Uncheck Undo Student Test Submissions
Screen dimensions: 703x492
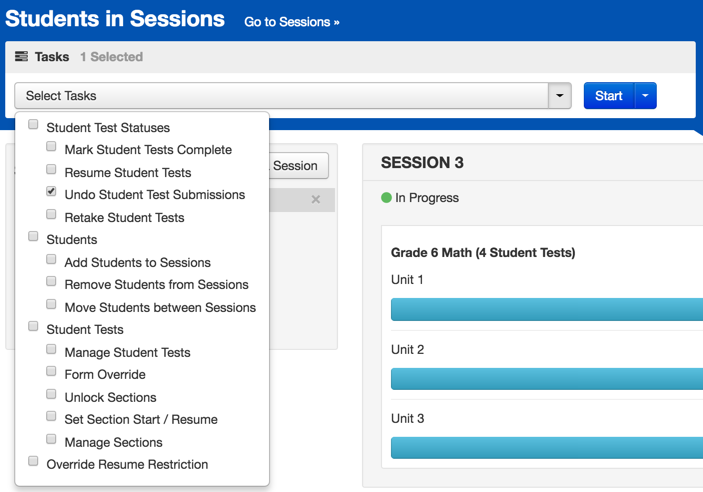pyautogui.click(x=51, y=192)
